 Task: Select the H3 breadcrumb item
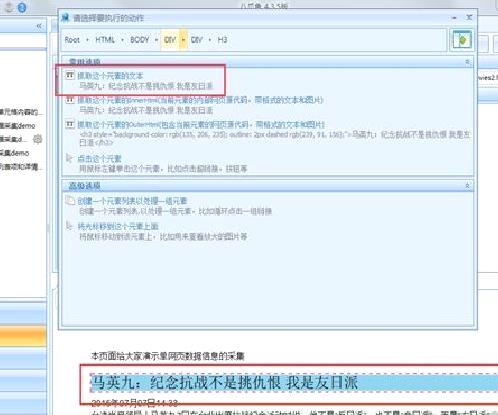222,40
